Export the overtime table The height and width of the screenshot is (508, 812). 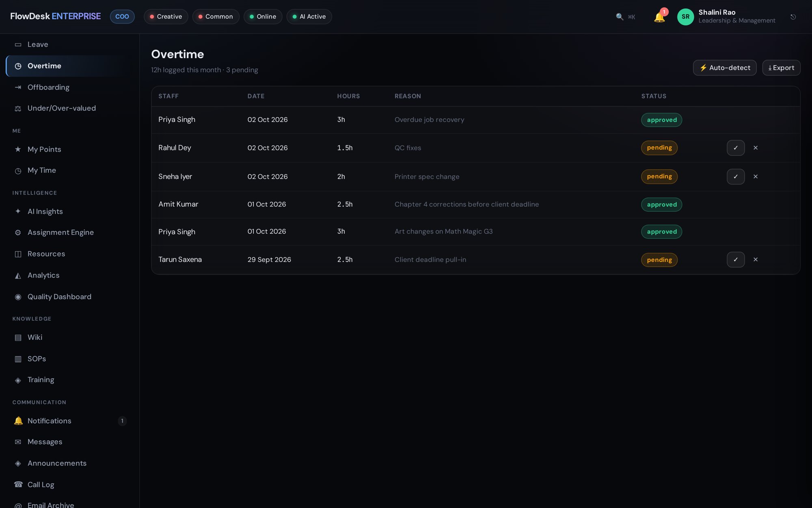(781, 68)
